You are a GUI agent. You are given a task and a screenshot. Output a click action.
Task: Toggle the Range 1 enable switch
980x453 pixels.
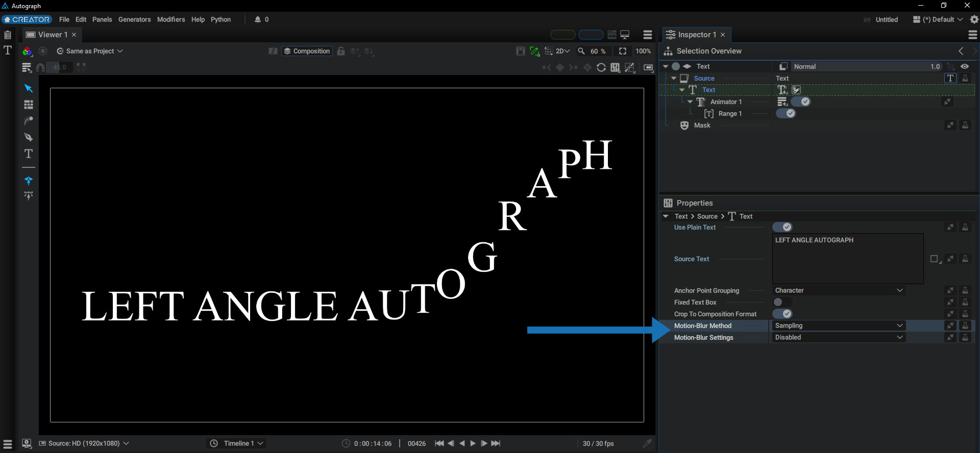click(786, 113)
